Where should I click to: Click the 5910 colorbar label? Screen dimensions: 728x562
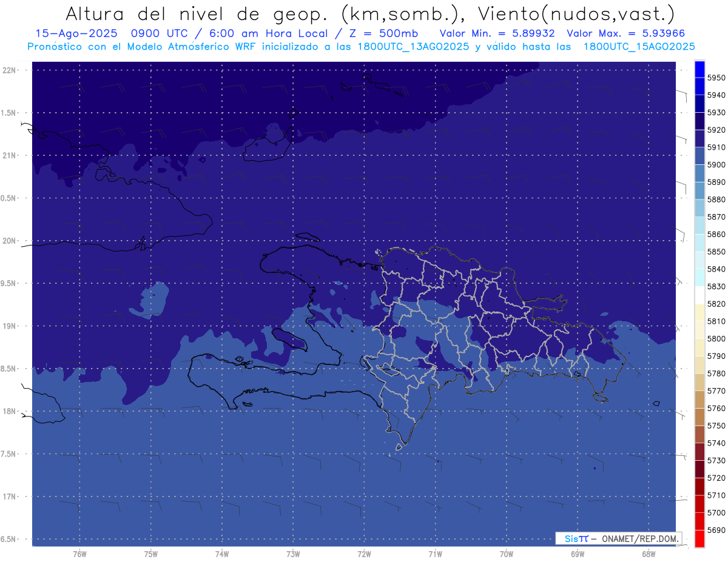tap(716, 147)
